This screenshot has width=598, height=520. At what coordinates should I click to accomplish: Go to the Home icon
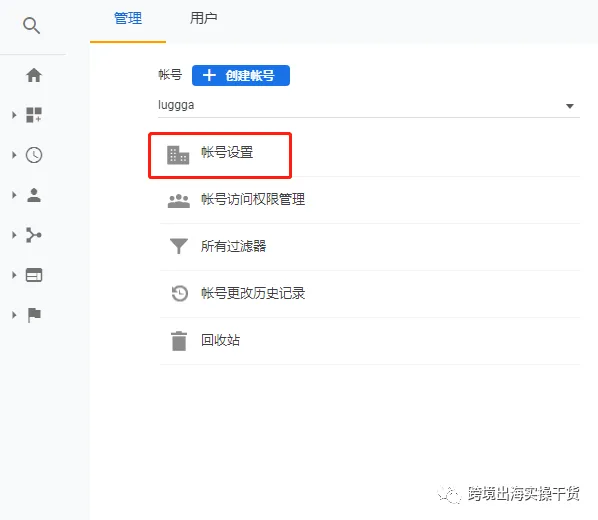34,75
